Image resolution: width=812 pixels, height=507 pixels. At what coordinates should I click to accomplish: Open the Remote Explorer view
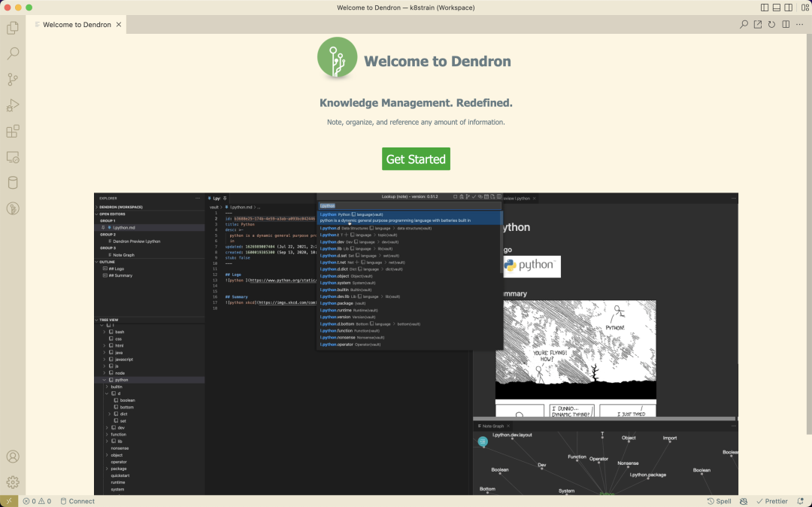coord(13,157)
